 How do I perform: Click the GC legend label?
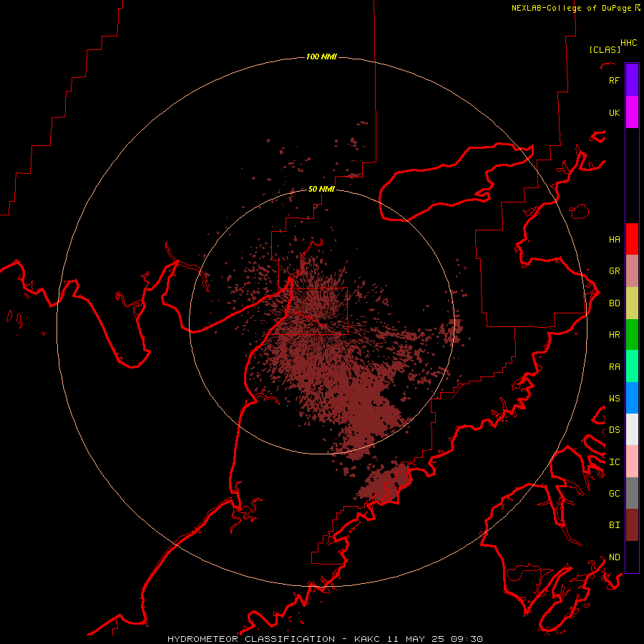[614, 494]
